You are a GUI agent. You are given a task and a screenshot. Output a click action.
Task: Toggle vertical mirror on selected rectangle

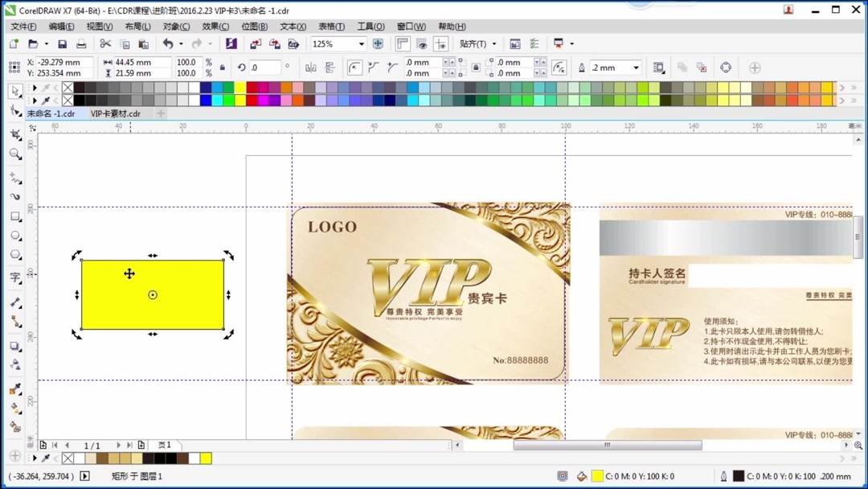pyautogui.click(x=330, y=67)
